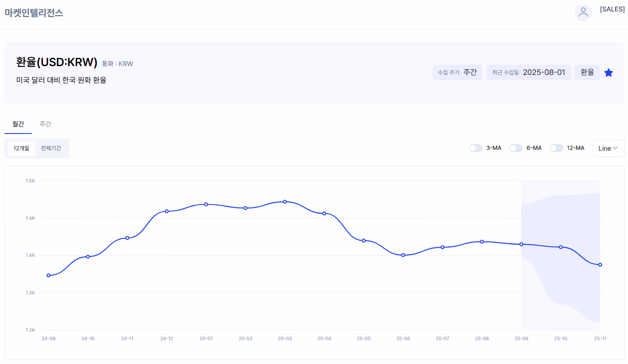
Task: Open the Line chart type dropdown
Action: (608, 148)
